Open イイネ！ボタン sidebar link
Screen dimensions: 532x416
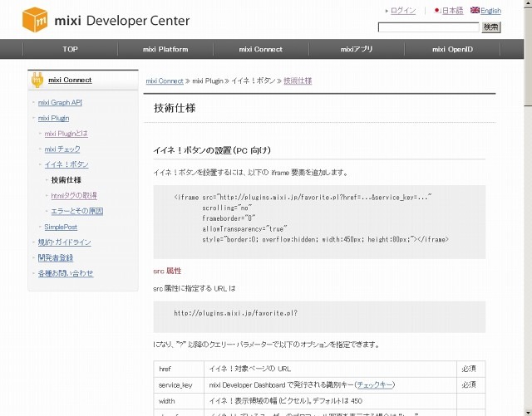click(x=66, y=164)
